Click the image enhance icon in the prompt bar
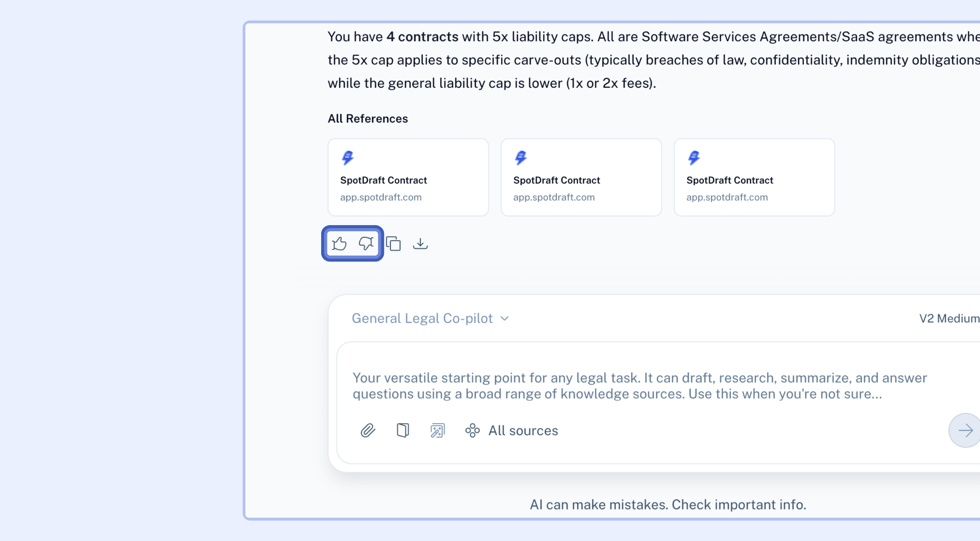Viewport: 980px width, 541px height. point(438,430)
